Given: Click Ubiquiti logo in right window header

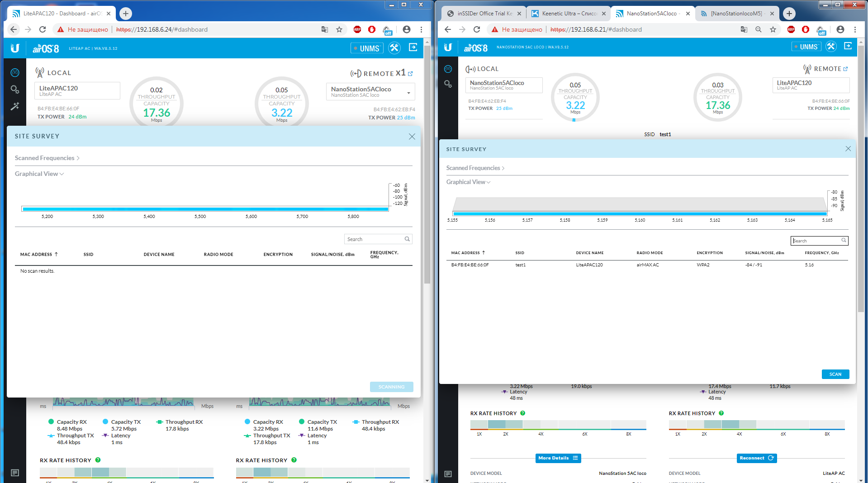Looking at the screenshot, I should point(448,47).
